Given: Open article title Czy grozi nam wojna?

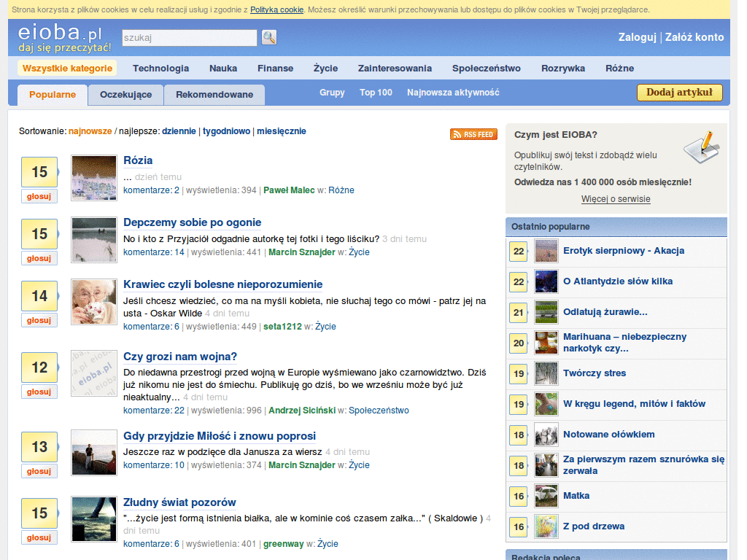Looking at the screenshot, I should click(x=180, y=356).
